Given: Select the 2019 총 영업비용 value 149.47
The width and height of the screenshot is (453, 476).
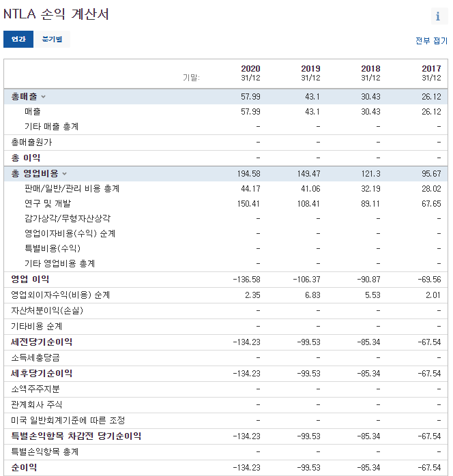Looking at the screenshot, I should pyautogui.click(x=308, y=174).
